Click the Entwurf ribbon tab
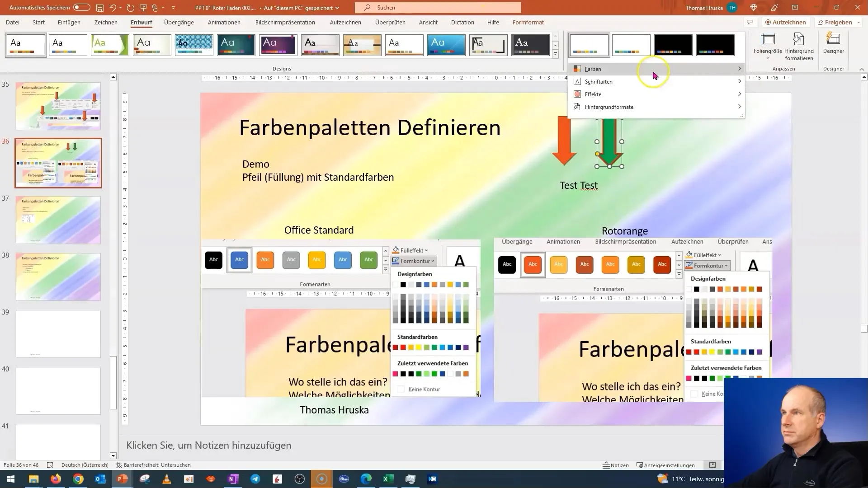Image resolution: width=868 pixels, height=488 pixels. (x=142, y=22)
